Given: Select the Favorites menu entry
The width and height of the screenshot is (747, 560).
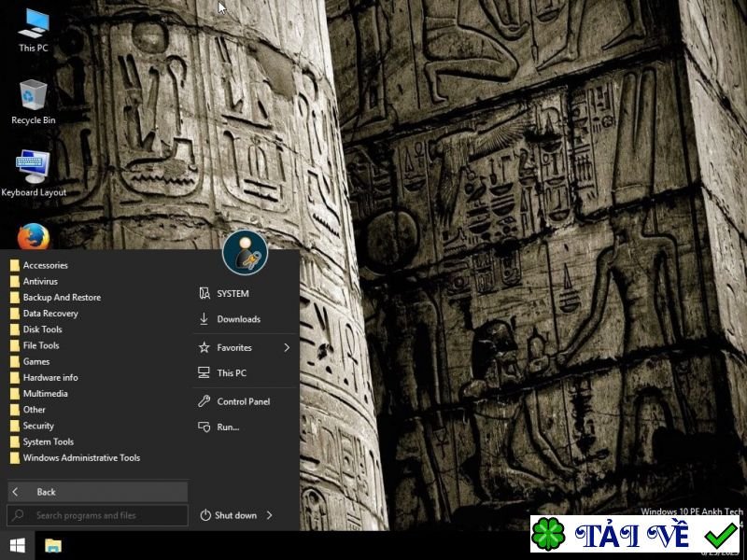Looking at the screenshot, I should pos(245,347).
